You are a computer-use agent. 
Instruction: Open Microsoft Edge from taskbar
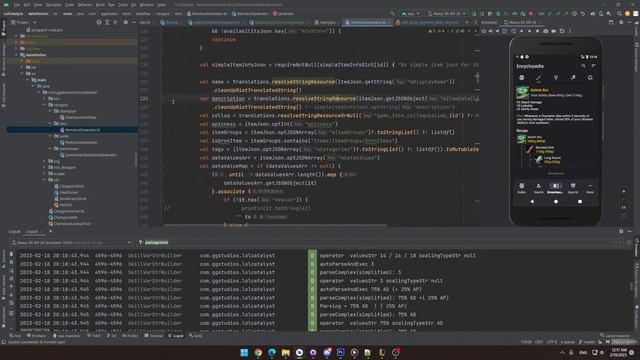tap(272, 352)
